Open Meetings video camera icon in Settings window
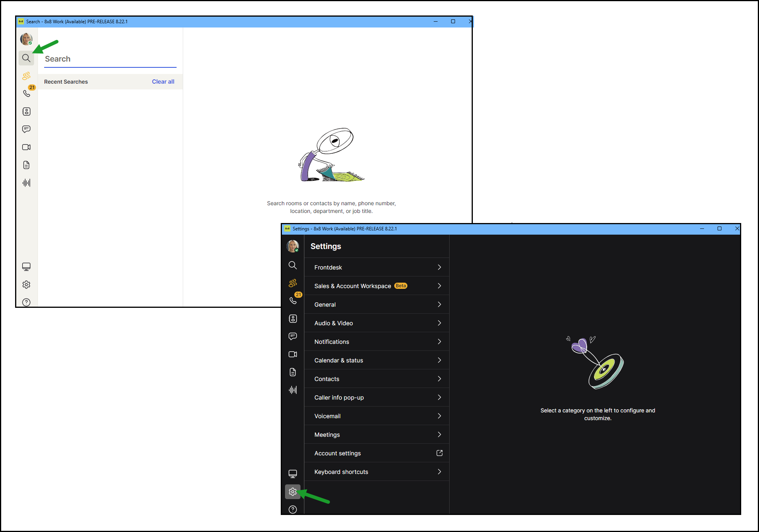Image resolution: width=759 pixels, height=532 pixels. 293,354
